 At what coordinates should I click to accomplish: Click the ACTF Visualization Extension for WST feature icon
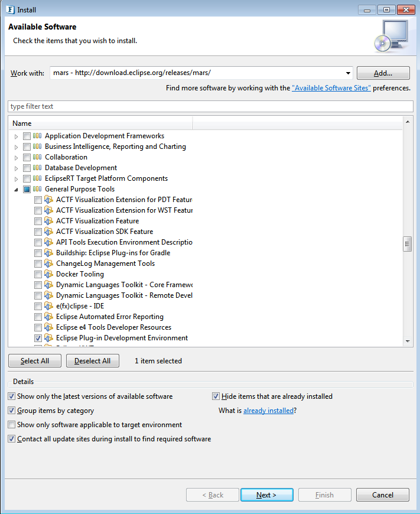pyautogui.click(x=48, y=210)
